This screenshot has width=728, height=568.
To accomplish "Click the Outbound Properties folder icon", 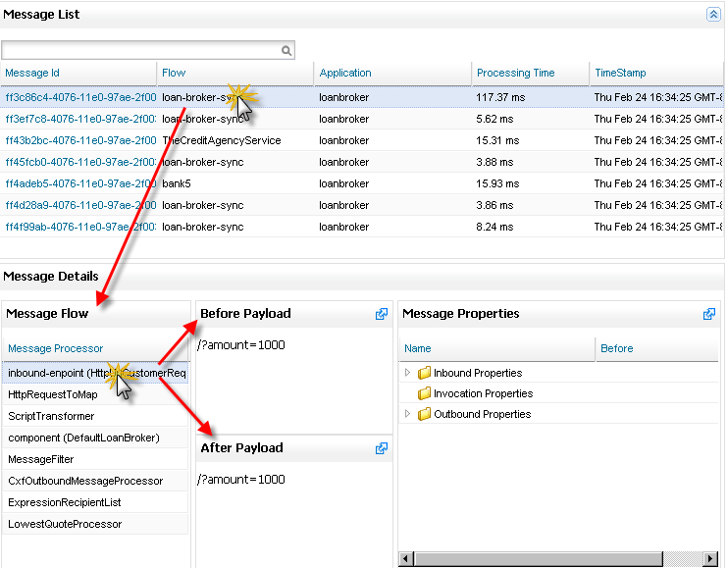I will click(425, 414).
